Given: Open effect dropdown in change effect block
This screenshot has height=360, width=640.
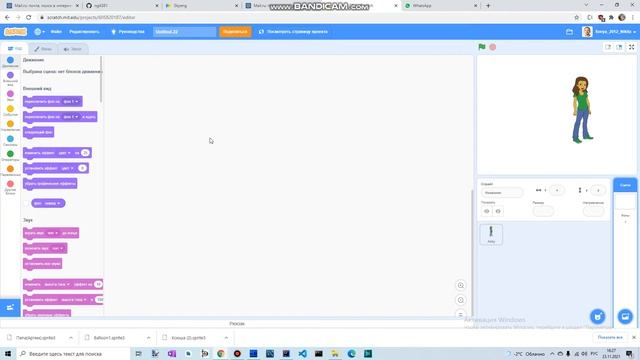Looking at the screenshot, I should tap(64, 153).
